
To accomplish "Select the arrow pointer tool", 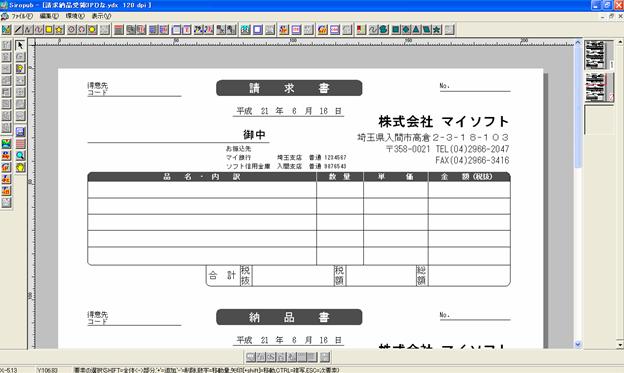I will pos(20,45).
